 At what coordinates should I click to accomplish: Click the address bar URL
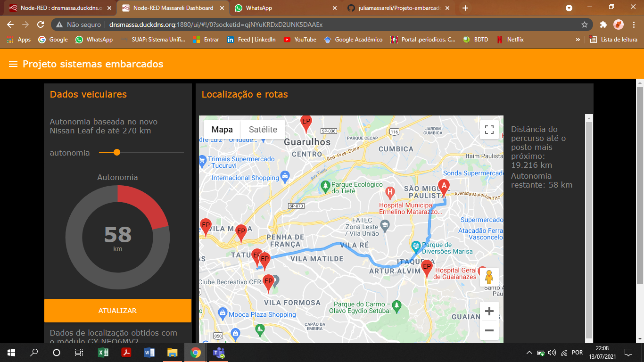pyautogui.click(x=216, y=25)
